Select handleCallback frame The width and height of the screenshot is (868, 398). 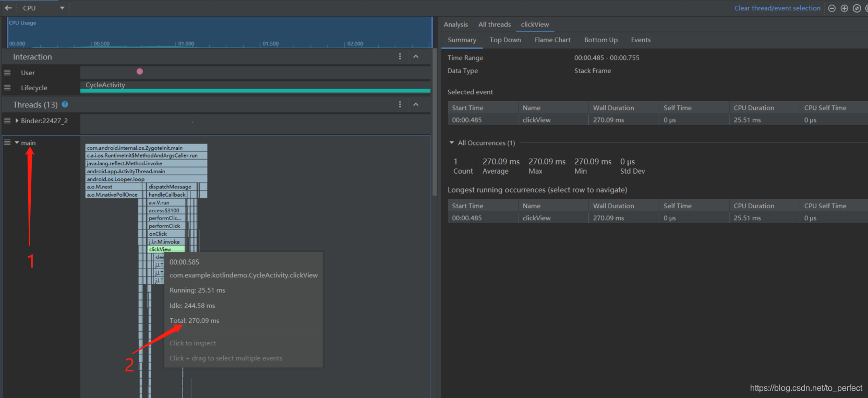(x=167, y=195)
